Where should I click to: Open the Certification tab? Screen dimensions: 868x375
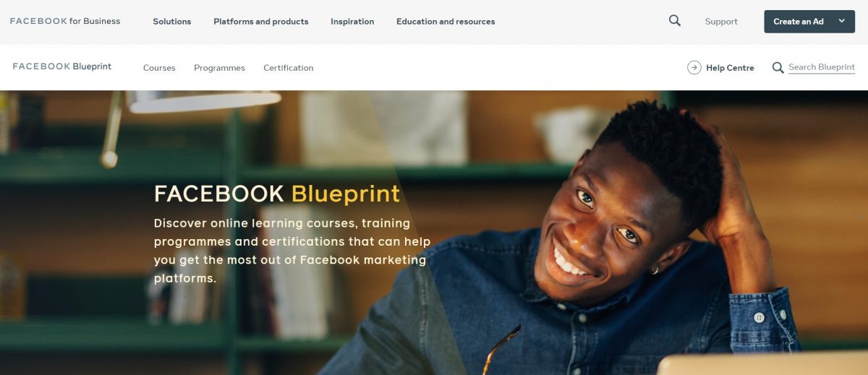(289, 68)
